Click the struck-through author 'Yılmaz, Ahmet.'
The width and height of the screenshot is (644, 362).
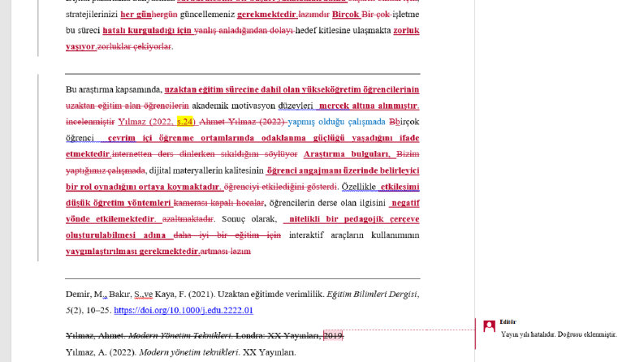tap(96, 336)
